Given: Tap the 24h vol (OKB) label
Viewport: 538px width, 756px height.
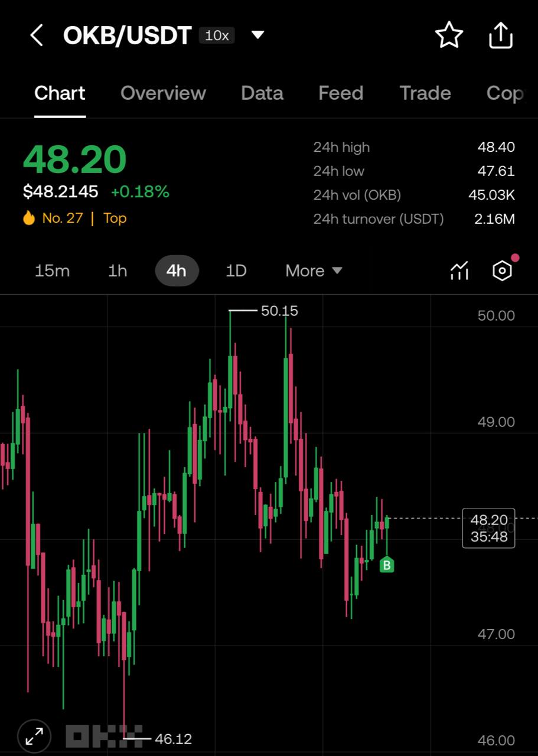Looking at the screenshot, I should pyautogui.click(x=357, y=195).
